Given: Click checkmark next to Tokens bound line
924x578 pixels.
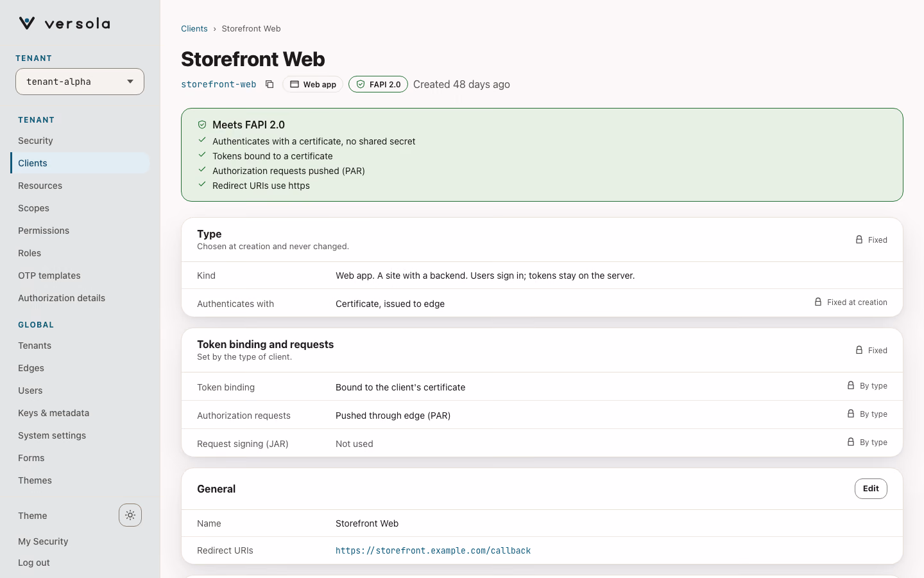Looking at the screenshot, I should [x=202, y=155].
